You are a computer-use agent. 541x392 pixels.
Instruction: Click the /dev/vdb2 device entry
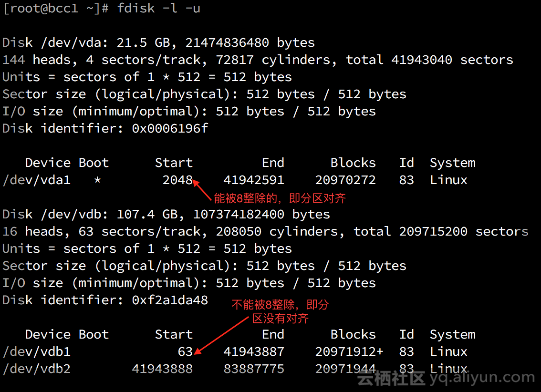(x=36, y=369)
